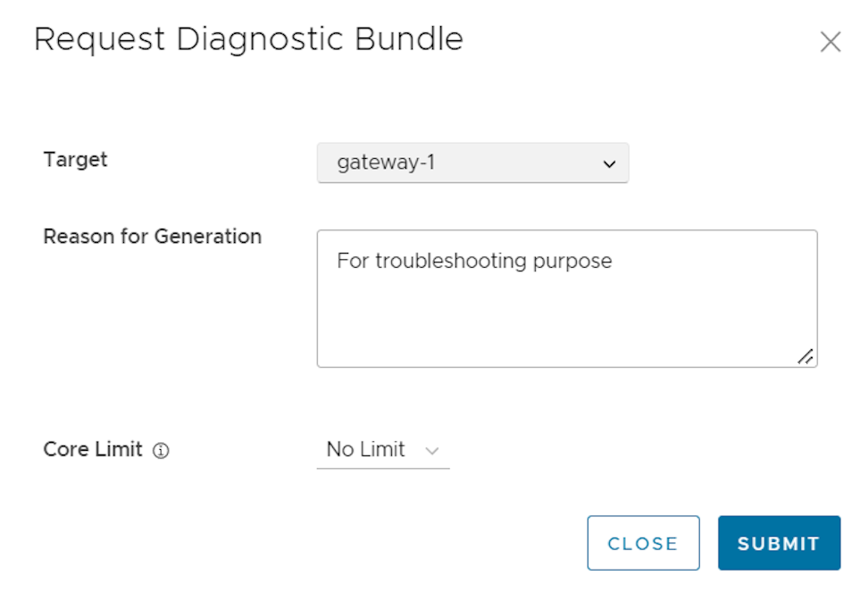The image size is (868, 609).
Task: Expand the No Limit core limit selector
Action: click(383, 450)
